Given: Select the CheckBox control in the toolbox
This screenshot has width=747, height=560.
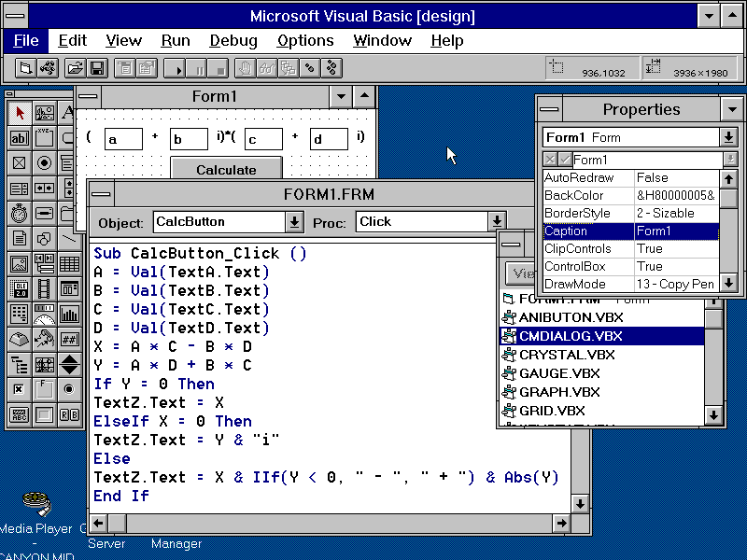Looking at the screenshot, I should tap(20, 163).
